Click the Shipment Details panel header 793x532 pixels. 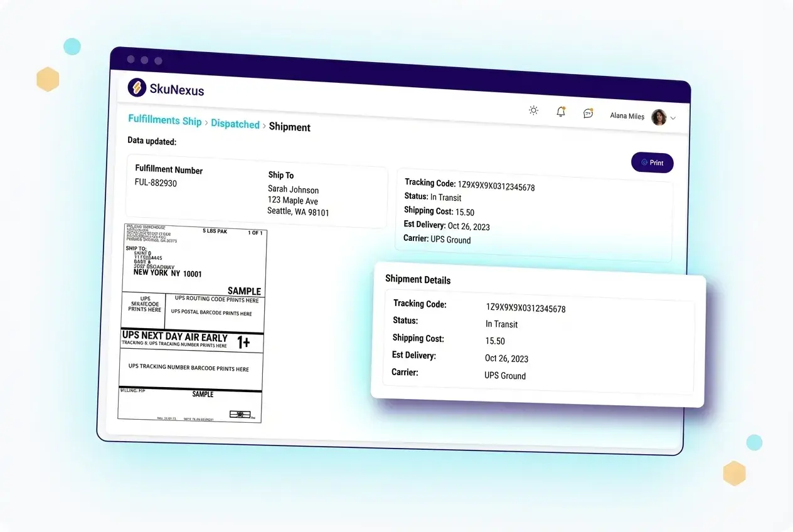click(x=418, y=280)
